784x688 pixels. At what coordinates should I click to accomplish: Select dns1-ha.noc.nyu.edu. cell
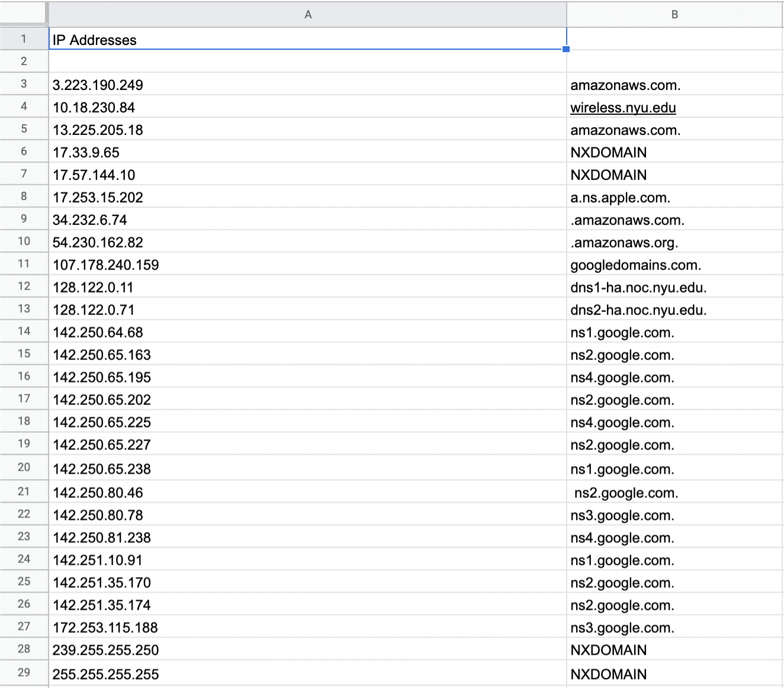(675, 287)
